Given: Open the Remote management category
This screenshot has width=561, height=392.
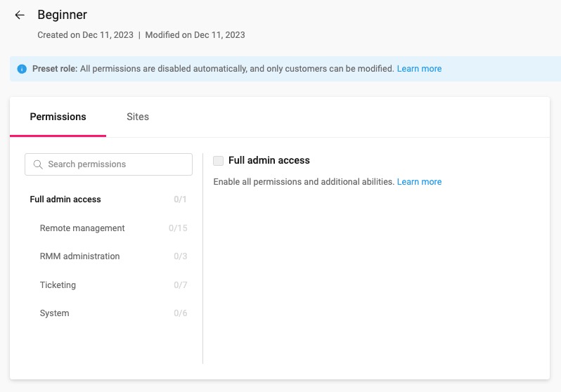Looking at the screenshot, I should (82, 228).
